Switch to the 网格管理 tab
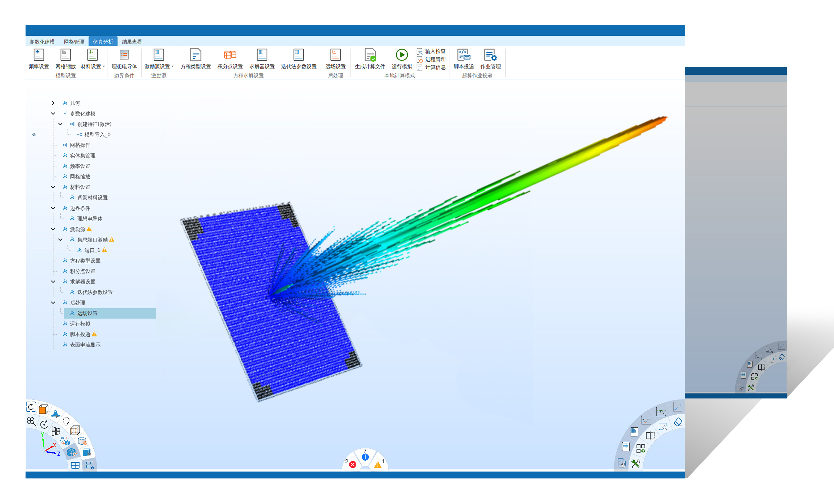 point(74,42)
